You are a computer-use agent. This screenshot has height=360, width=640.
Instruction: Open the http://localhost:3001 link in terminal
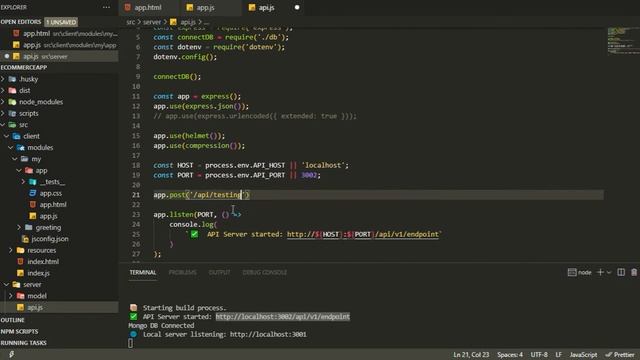tap(268, 334)
